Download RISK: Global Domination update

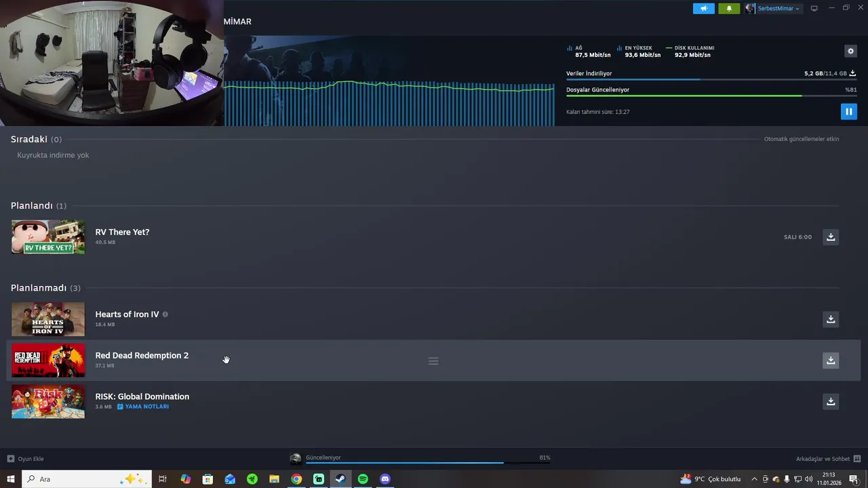click(831, 401)
